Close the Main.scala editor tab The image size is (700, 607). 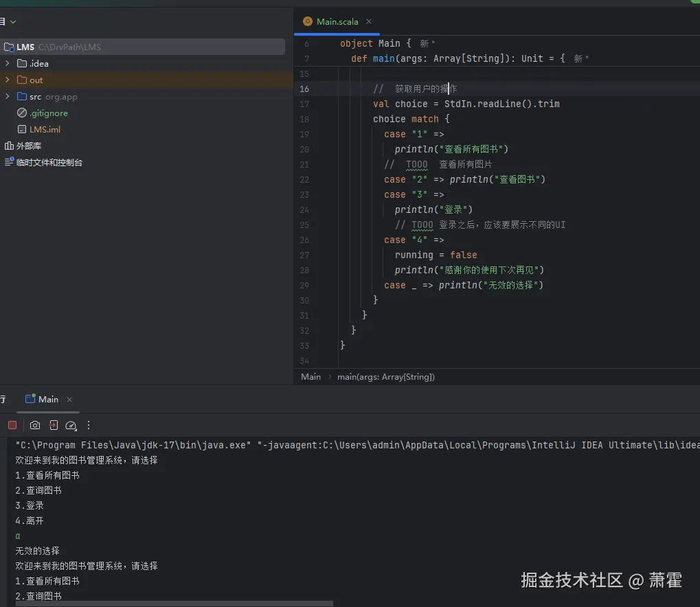click(369, 21)
